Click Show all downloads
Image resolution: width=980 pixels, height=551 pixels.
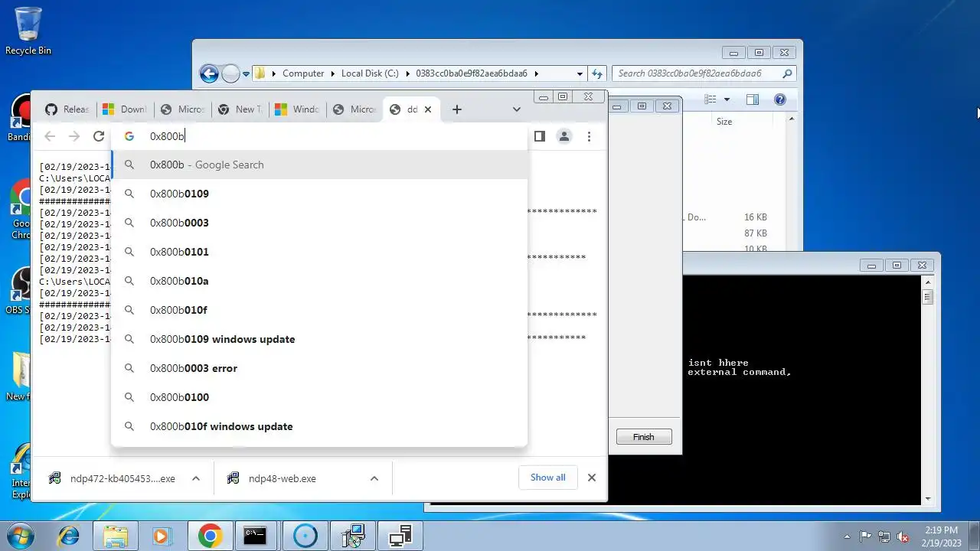point(548,478)
